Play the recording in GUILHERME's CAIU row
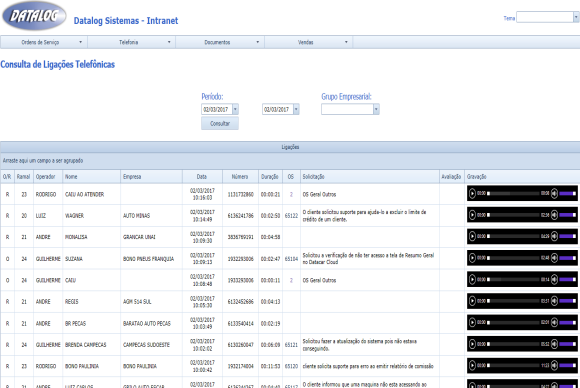 (x=472, y=279)
